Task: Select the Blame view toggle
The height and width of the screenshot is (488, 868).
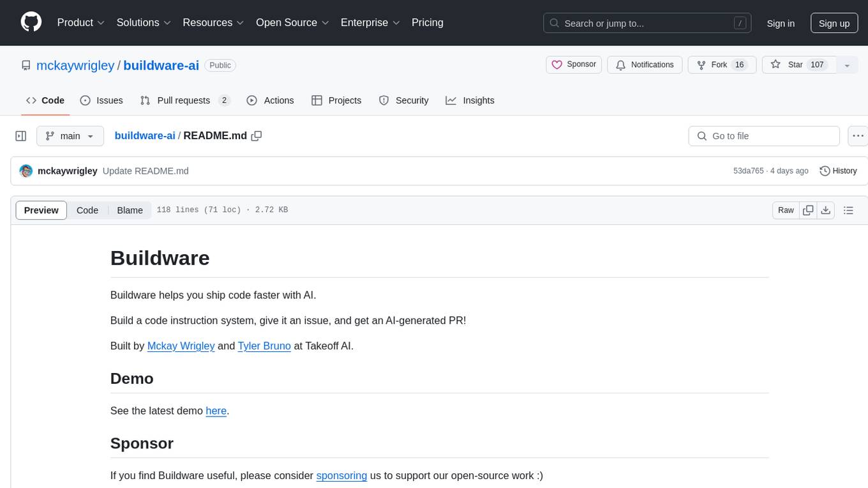Action: (130, 210)
